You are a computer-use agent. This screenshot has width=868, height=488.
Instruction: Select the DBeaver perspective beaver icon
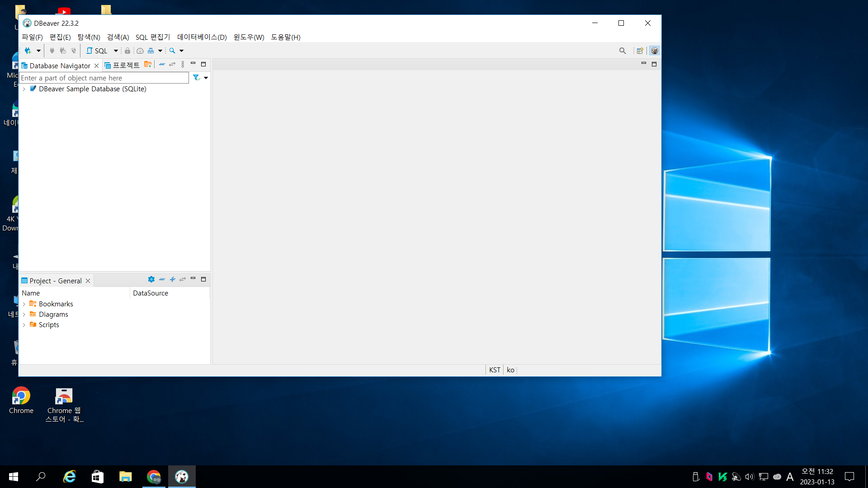point(654,51)
